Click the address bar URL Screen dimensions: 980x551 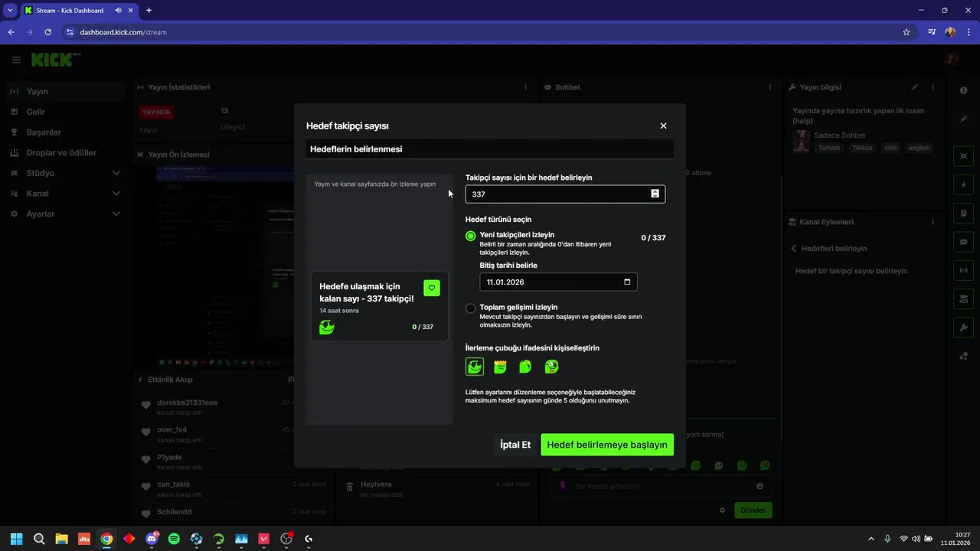click(x=123, y=32)
